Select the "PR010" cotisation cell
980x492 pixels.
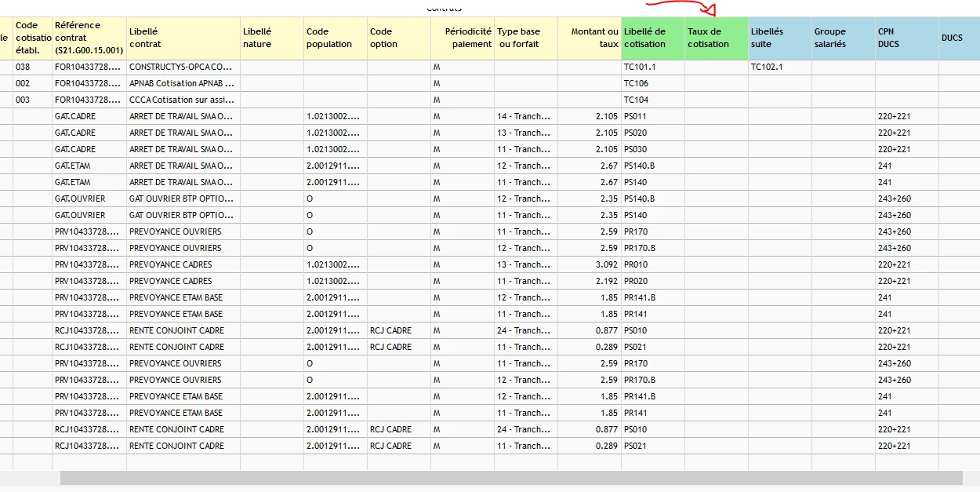[x=653, y=265]
